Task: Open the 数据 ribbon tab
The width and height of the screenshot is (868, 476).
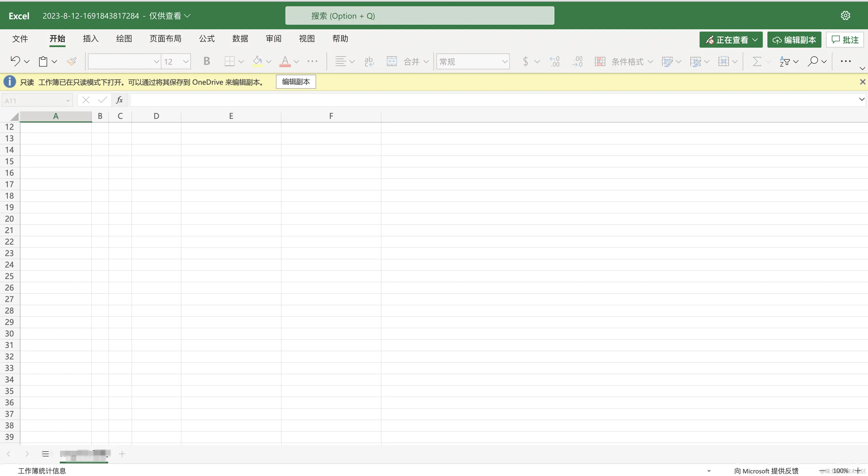Action: click(x=240, y=39)
